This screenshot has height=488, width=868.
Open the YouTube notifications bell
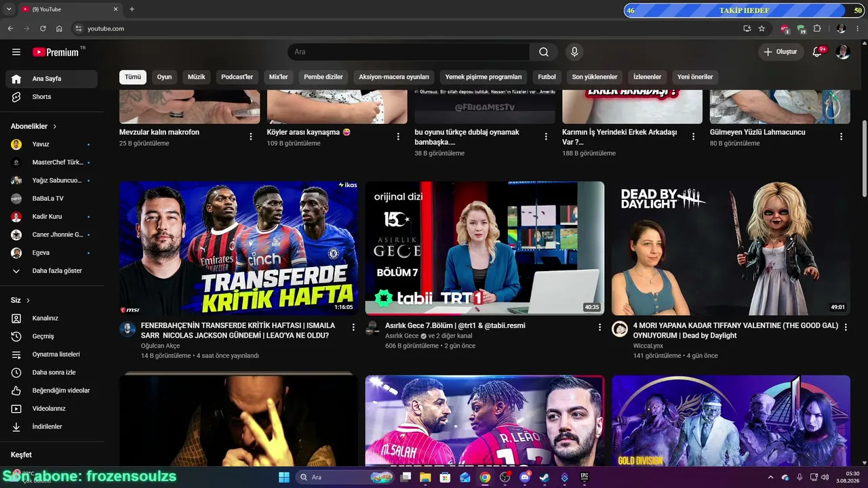[x=818, y=52]
